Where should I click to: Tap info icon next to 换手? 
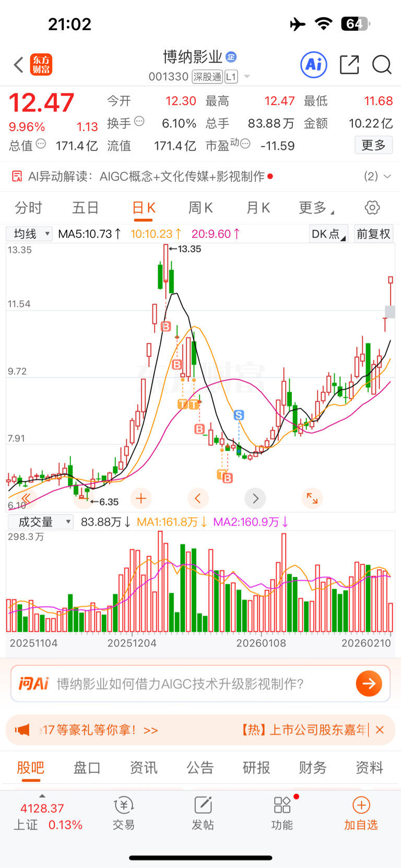pyautogui.click(x=139, y=122)
